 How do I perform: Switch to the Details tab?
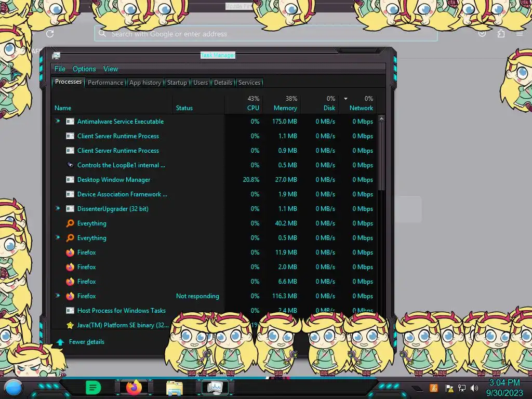click(x=223, y=83)
